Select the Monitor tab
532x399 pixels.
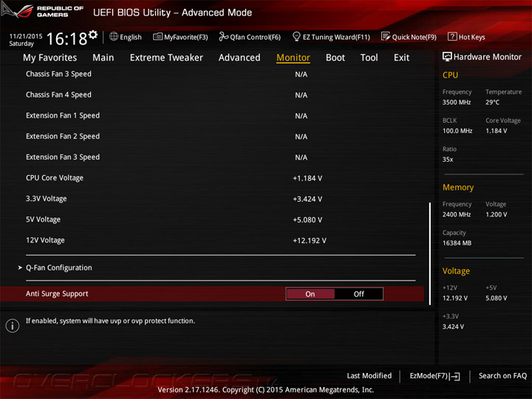(293, 58)
